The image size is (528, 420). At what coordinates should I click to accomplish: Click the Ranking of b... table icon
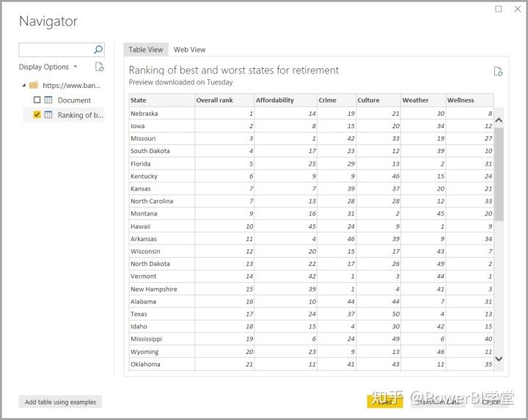48,115
